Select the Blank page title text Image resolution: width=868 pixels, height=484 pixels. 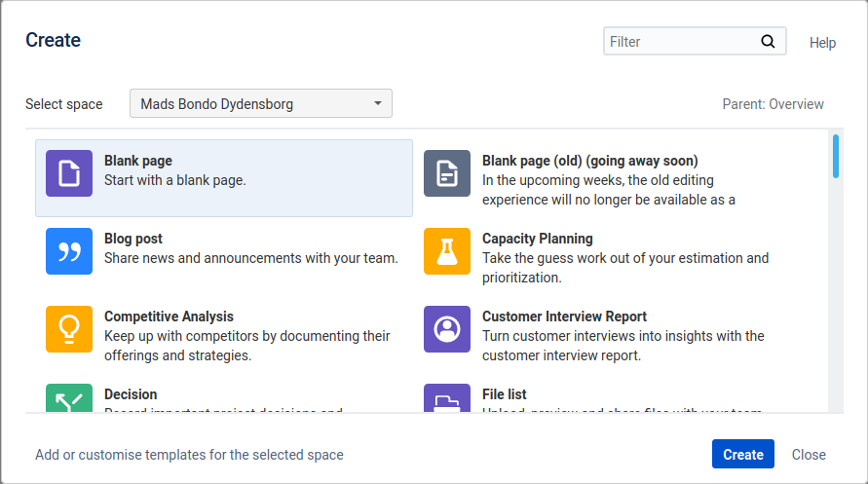[137, 161]
